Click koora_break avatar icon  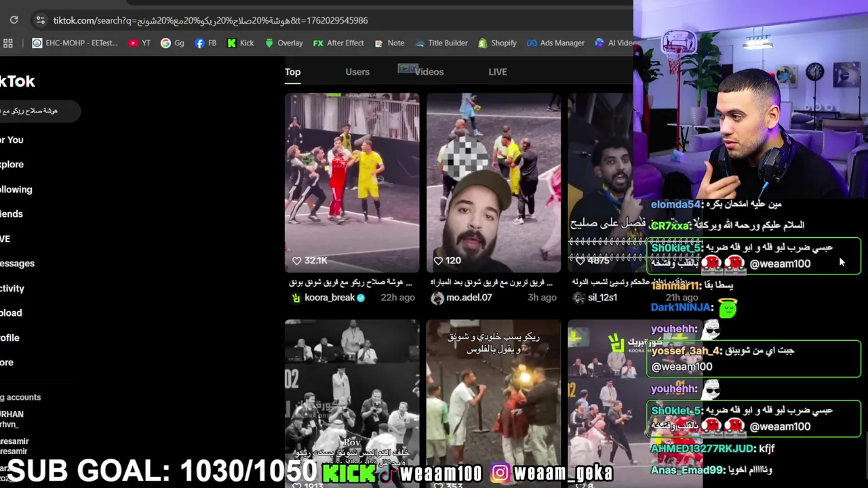coord(296,298)
